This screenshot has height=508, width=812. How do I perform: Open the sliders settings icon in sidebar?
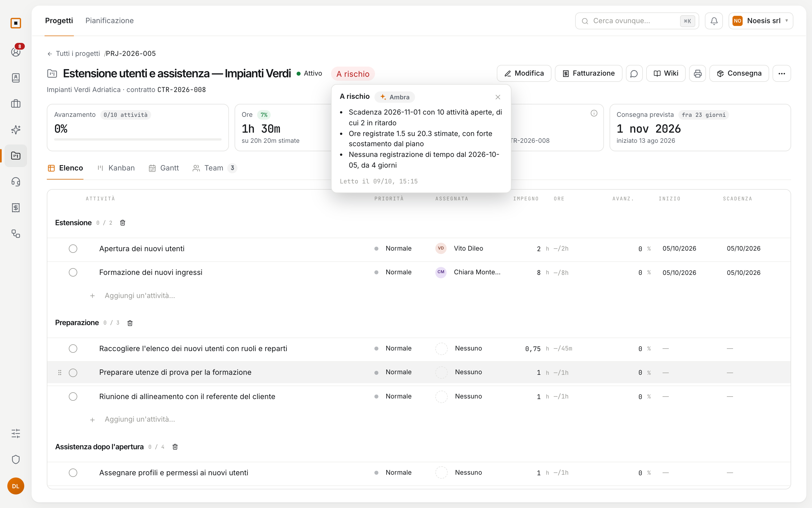pyautogui.click(x=16, y=433)
